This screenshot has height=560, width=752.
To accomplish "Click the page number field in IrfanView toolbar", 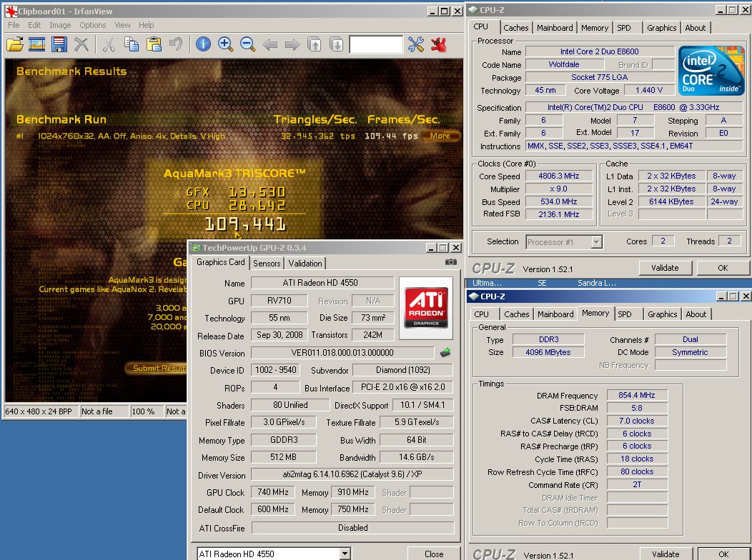I will pos(376,44).
